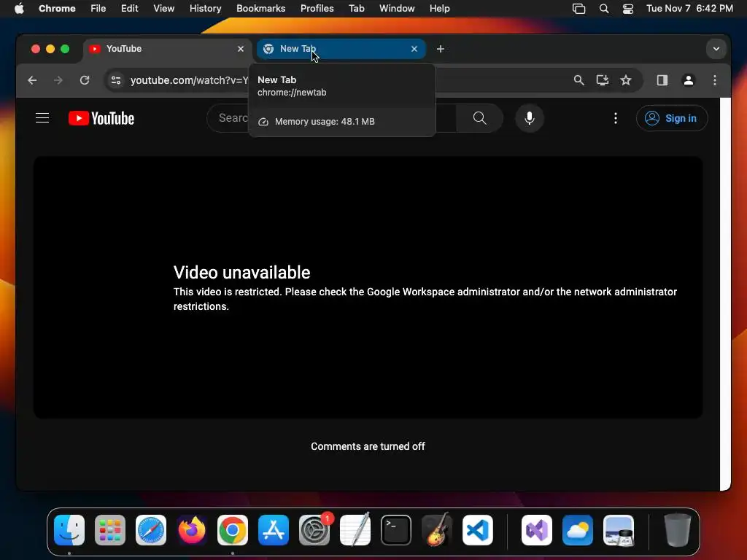The image size is (747, 560).
Task: Open the View menu
Action: pos(163,9)
